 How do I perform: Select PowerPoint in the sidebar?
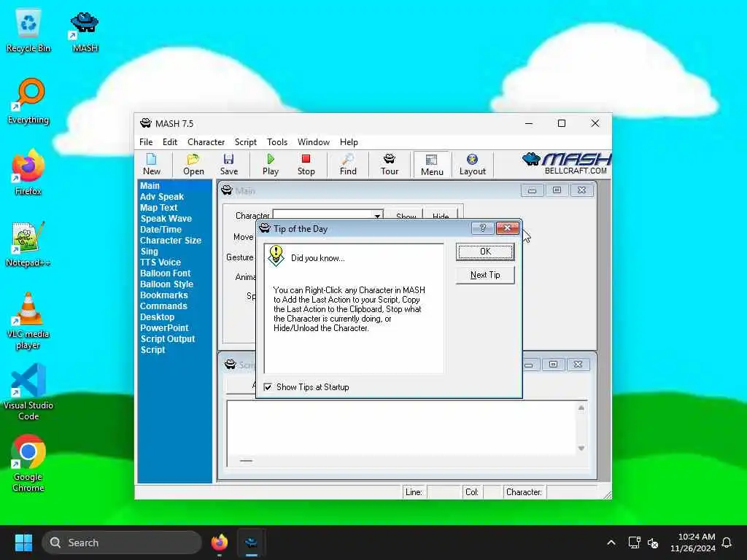point(164,328)
